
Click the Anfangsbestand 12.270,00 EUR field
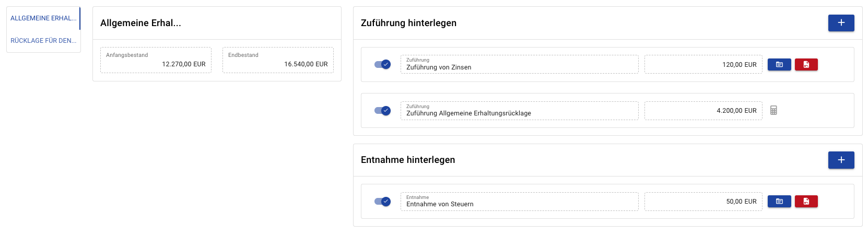tap(156, 60)
